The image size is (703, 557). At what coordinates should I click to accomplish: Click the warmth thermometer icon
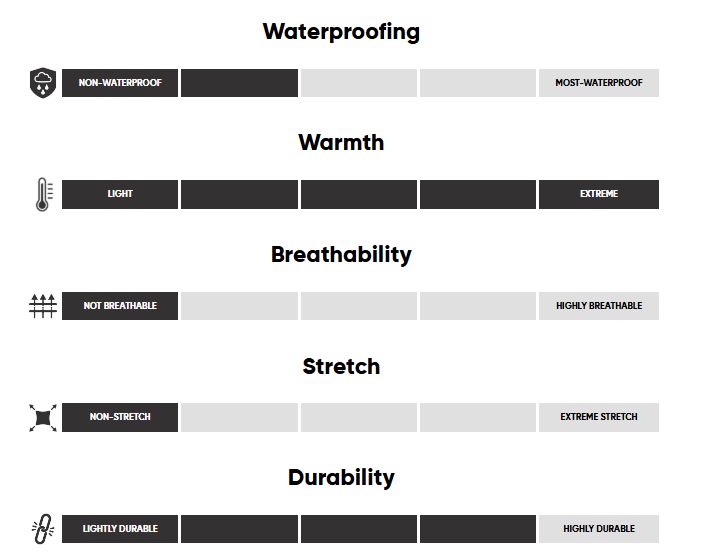point(42,194)
